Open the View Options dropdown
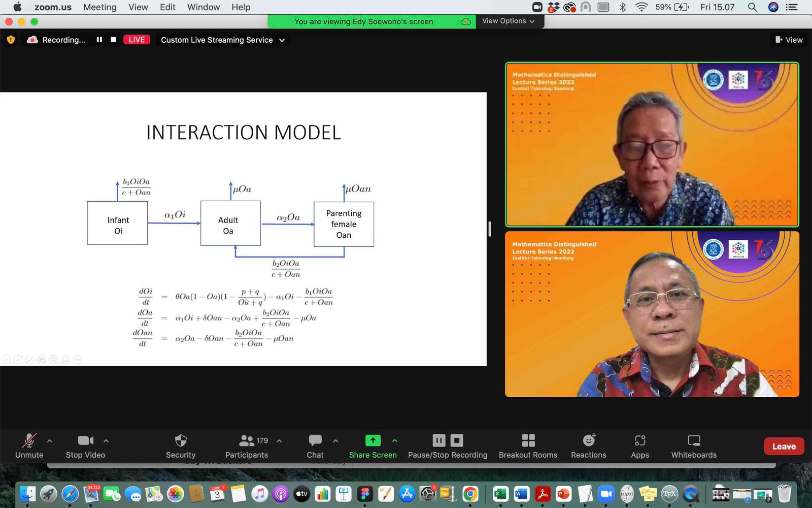This screenshot has height=508, width=812. 509,21
